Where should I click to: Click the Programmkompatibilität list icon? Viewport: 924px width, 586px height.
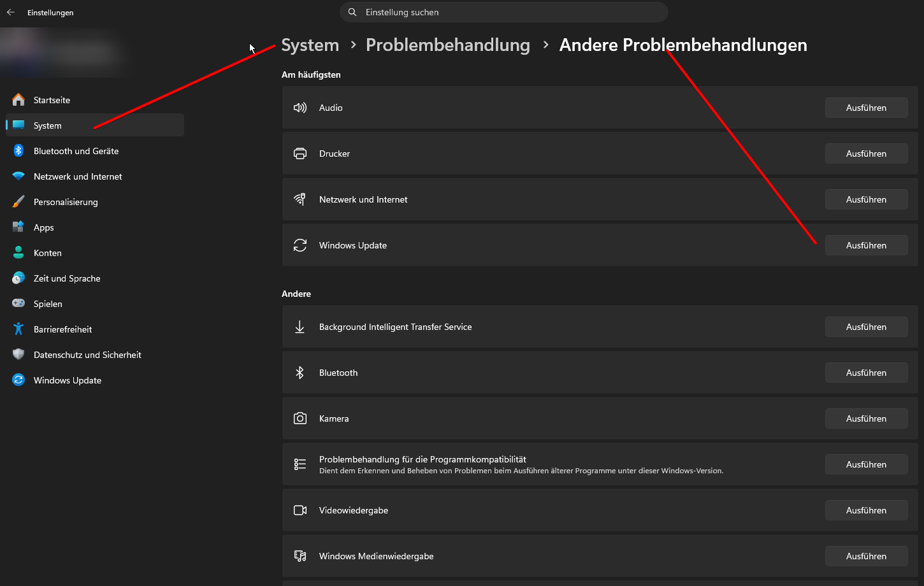[300, 464]
